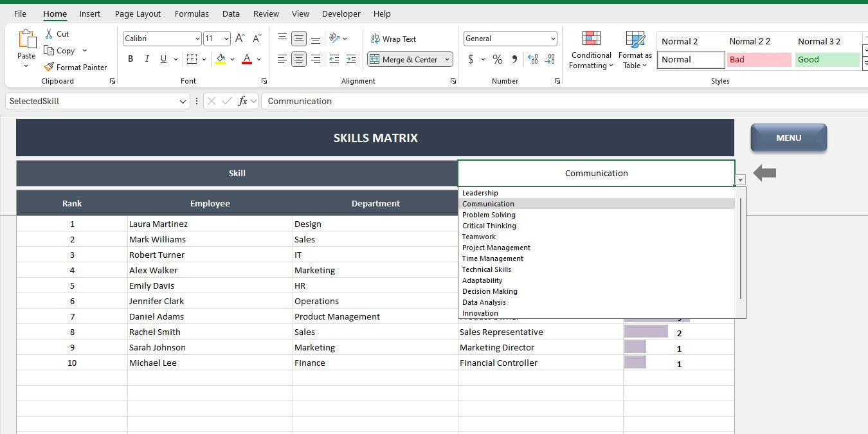Choose Problem Solving in the dropdown list

[597, 215]
